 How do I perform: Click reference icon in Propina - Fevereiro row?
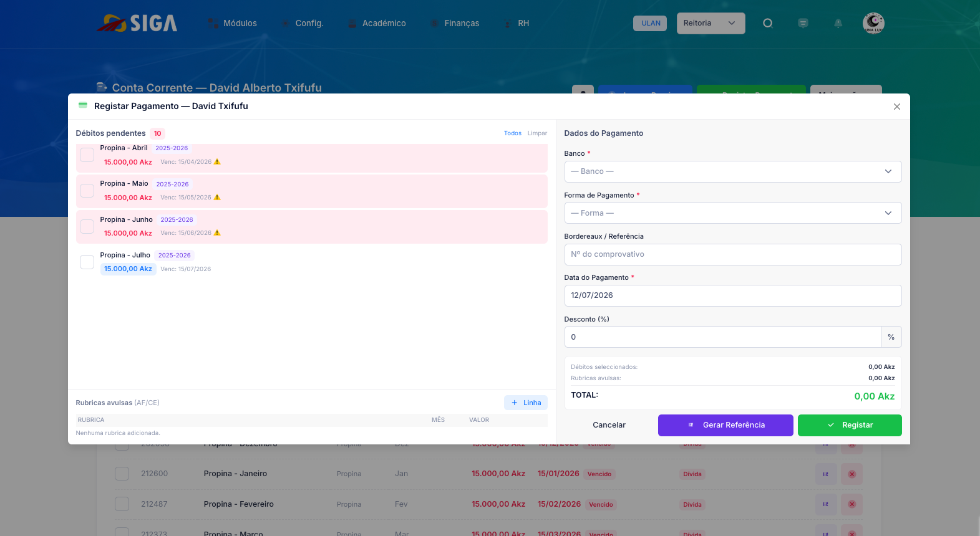tap(826, 504)
